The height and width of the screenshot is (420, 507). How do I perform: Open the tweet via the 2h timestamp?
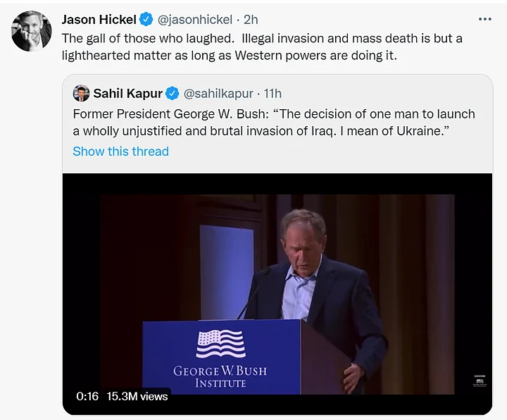coord(251,19)
